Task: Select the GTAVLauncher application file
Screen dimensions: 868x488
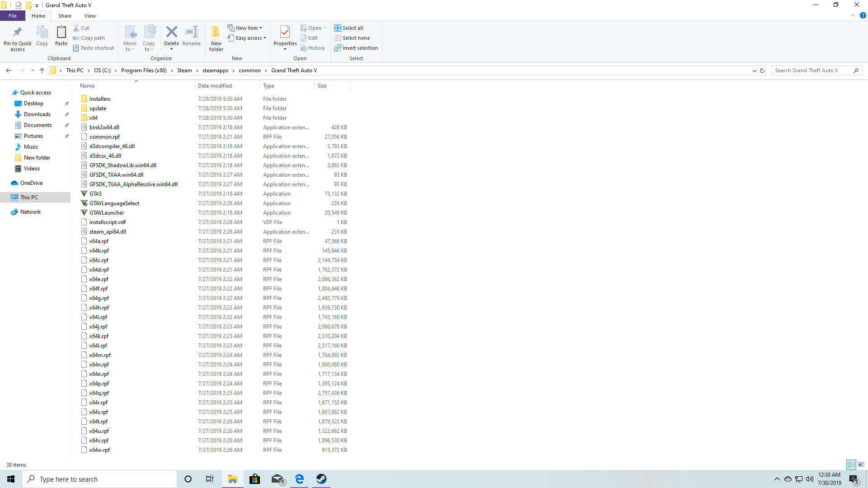Action: coord(107,213)
